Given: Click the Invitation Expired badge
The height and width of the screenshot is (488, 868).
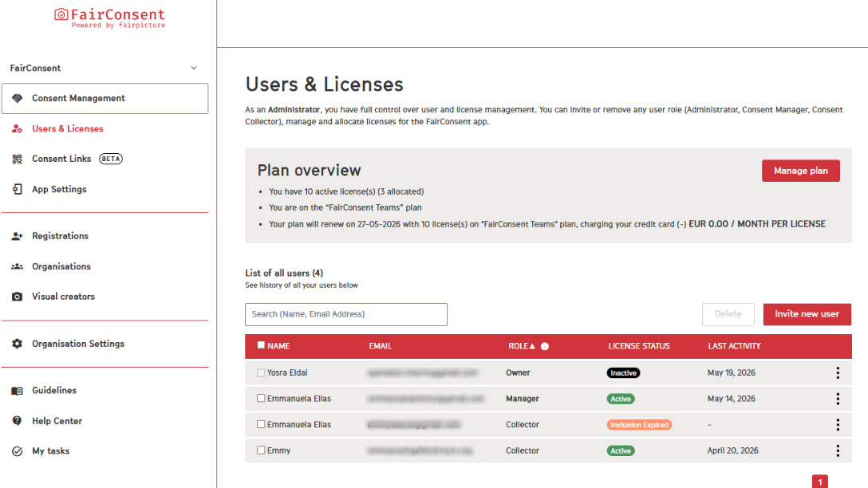Looking at the screenshot, I should pyautogui.click(x=639, y=425).
